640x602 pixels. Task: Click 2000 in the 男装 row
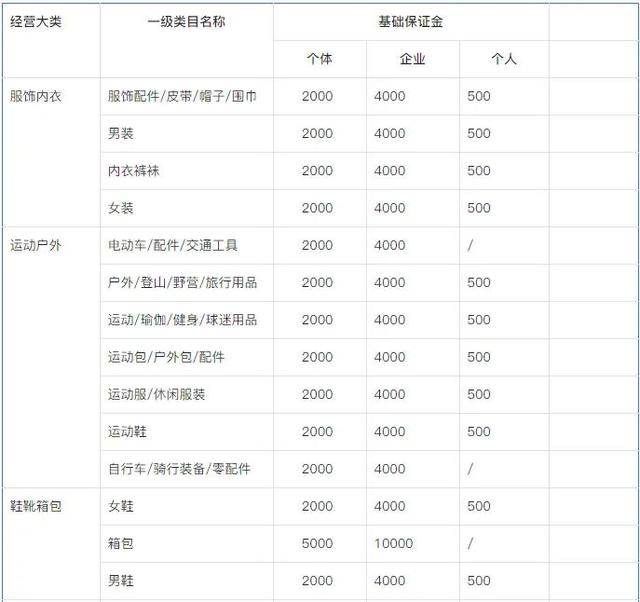317,133
